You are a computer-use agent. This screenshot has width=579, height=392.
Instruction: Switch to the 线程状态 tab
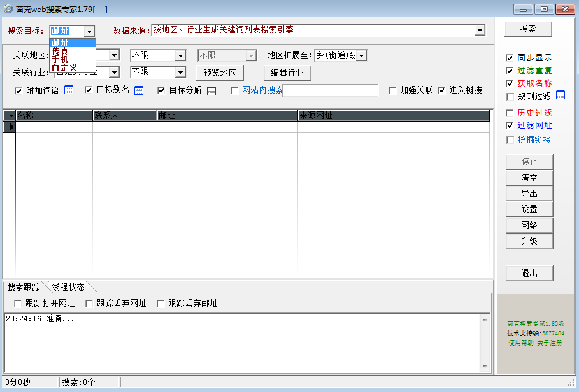click(68, 287)
